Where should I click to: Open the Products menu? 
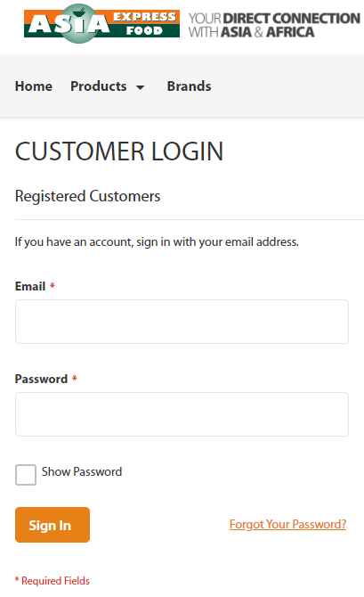(x=99, y=86)
